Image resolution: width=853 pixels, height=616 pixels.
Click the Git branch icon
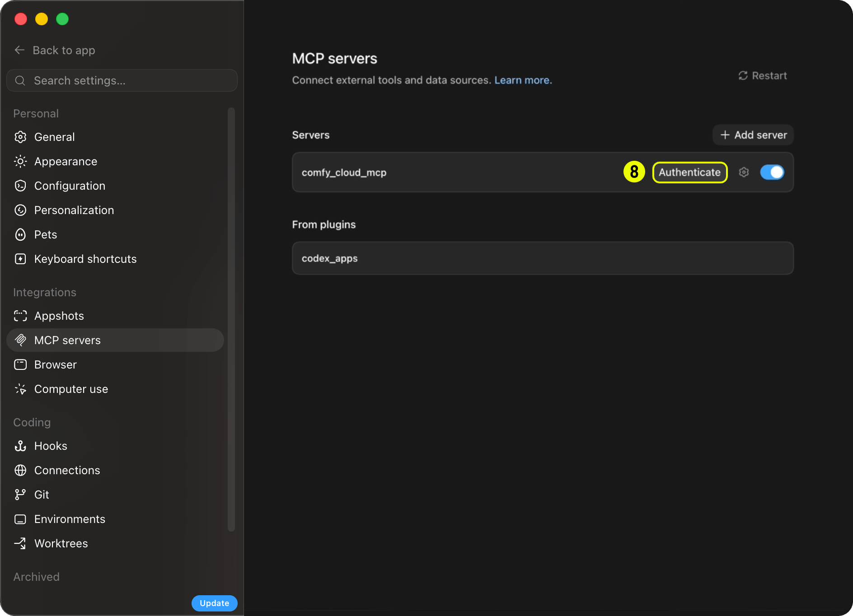tap(20, 495)
